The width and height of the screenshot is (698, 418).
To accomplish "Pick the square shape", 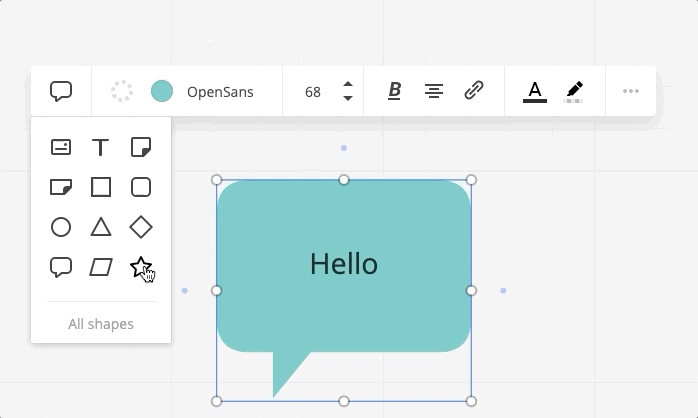I will 101,187.
